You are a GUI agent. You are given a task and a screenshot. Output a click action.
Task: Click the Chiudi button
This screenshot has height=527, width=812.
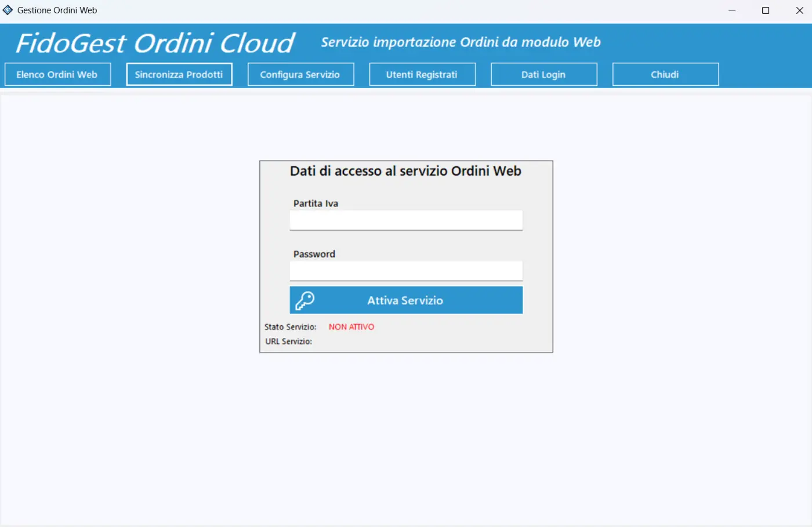(665, 74)
